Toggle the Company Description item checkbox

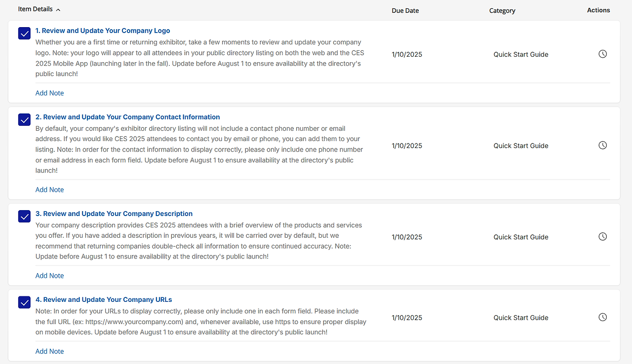(x=25, y=217)
